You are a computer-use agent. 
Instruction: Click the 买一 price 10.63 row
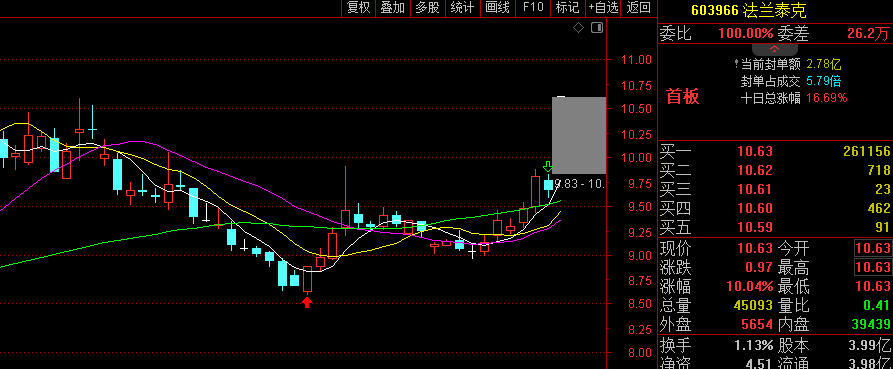[775, 151]
